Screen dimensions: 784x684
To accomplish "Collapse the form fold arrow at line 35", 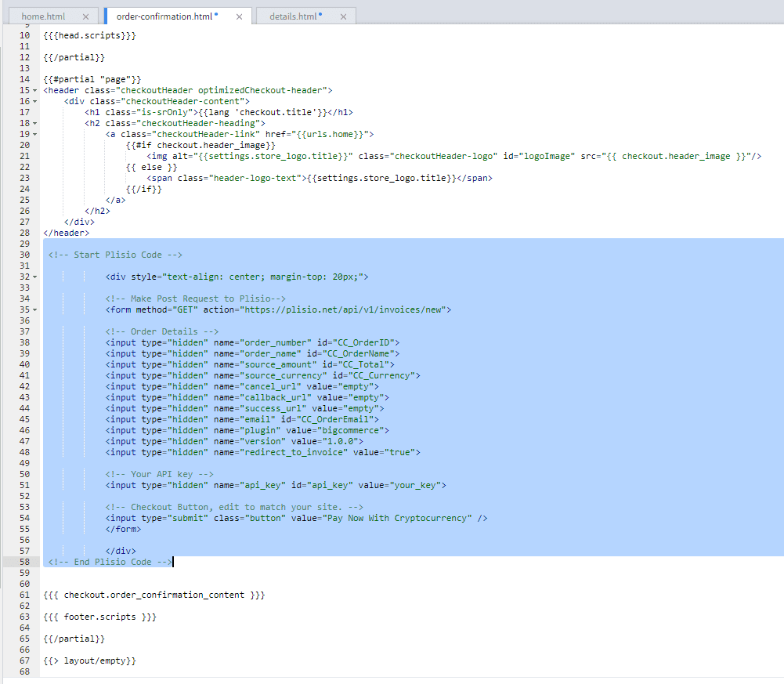I will [x=35, y=310].
